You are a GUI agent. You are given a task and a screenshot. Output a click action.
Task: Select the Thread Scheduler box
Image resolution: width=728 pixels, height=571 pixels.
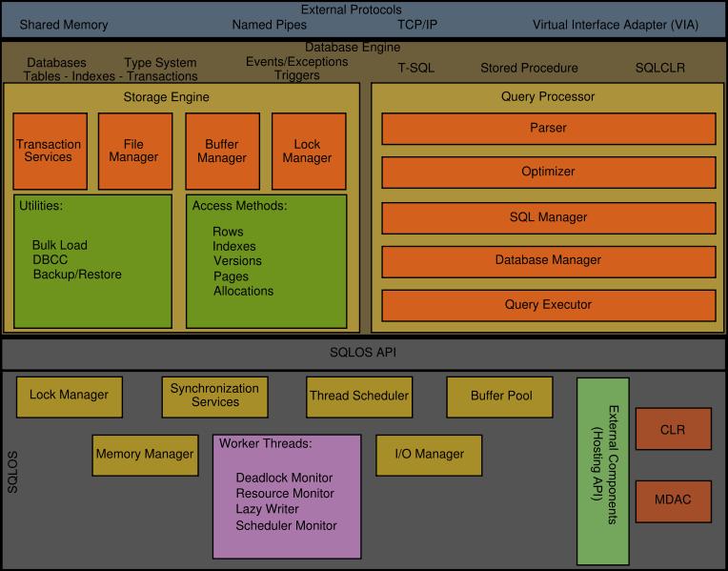point(359,397)
